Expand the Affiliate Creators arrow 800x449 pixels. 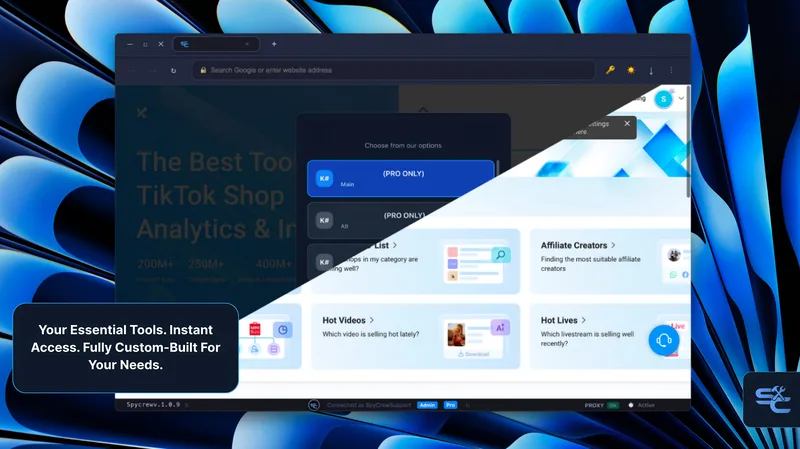tap(613, 245)
